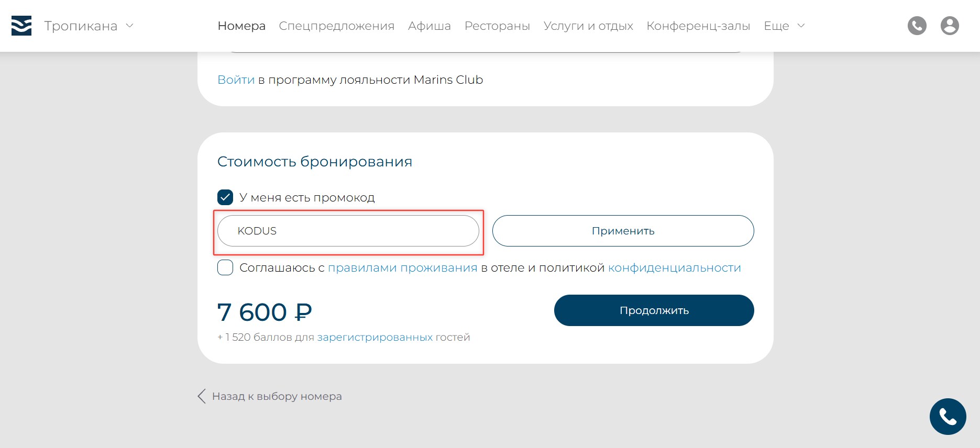
Task: Click the back arrow chevron icon
Action: click(202, 396)
